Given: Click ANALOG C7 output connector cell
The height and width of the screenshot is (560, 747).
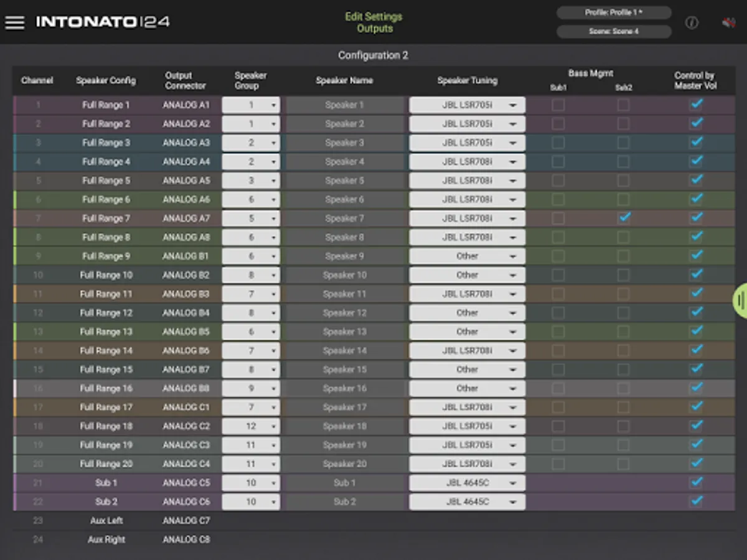Looking at the screenshot, I should click(186, 521).
